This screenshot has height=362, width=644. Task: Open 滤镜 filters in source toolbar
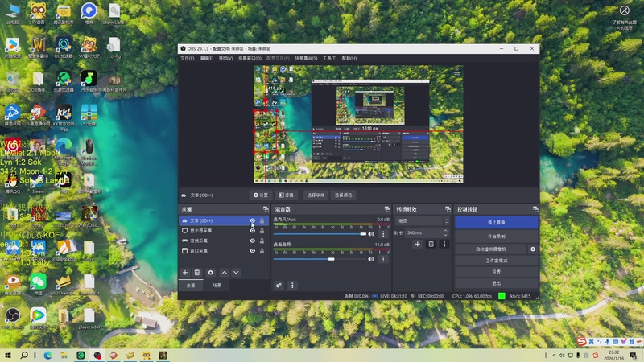287,195
